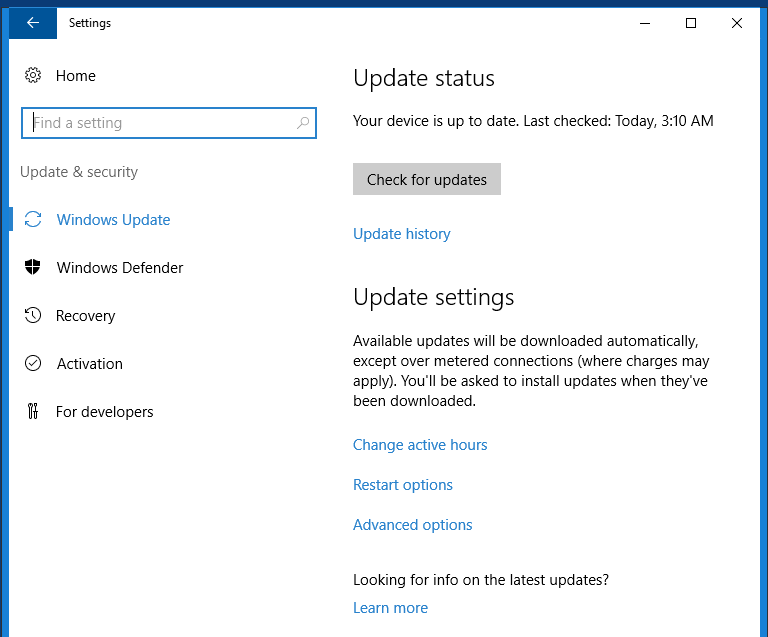Viewport: 768px width, 637px height.
Task: Open Restart options link
Action: coord(403,485)
